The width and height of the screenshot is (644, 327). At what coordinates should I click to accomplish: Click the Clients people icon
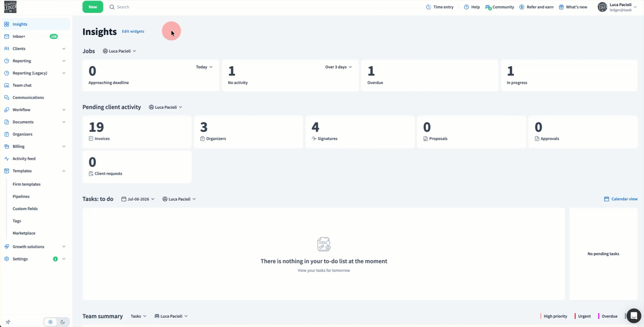(7, 49)
